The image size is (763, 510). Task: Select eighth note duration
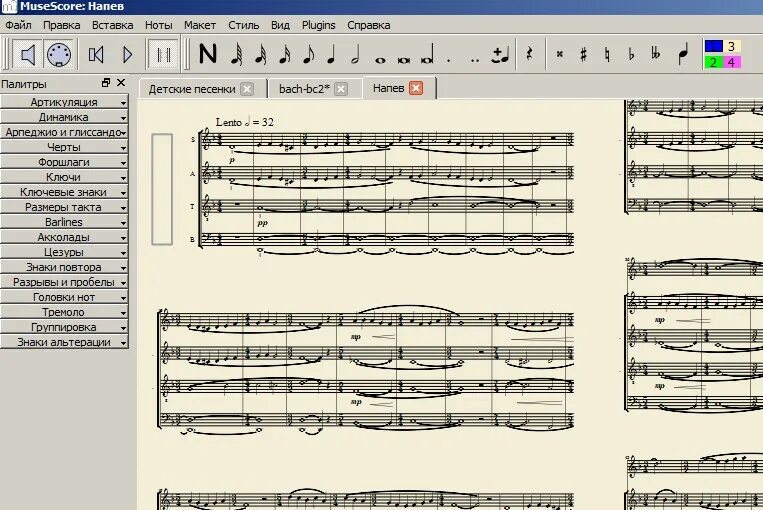coord(308,54)
